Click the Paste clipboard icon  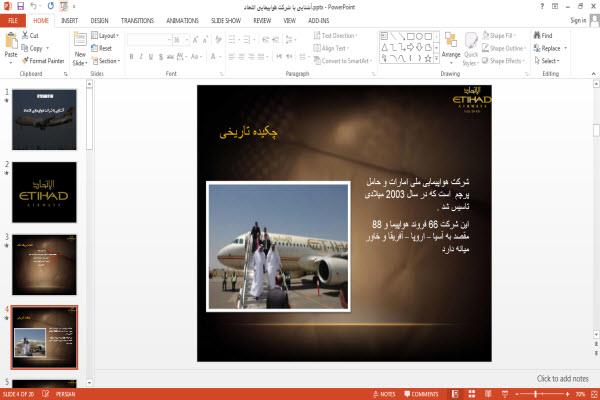[x=11, y=40]
